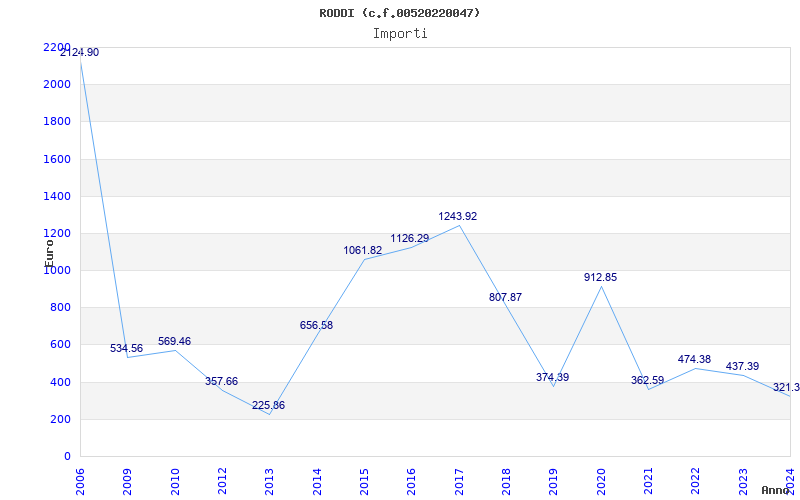Click the 800 value on Euro axis
Viewport: 800px width, 500px height.
click(60, 308)
